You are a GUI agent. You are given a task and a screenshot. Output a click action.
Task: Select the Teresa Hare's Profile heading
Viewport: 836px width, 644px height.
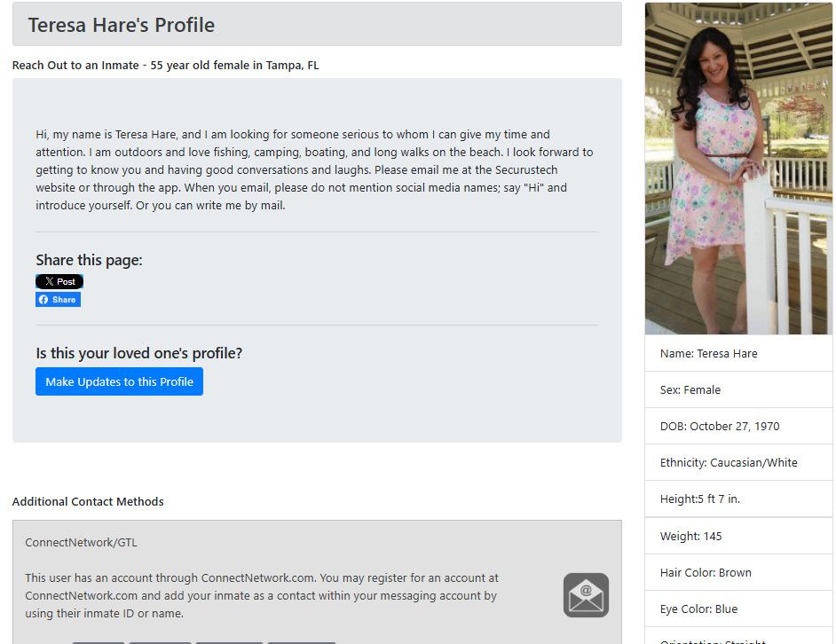pyautogui.click(x=122, y=25)
